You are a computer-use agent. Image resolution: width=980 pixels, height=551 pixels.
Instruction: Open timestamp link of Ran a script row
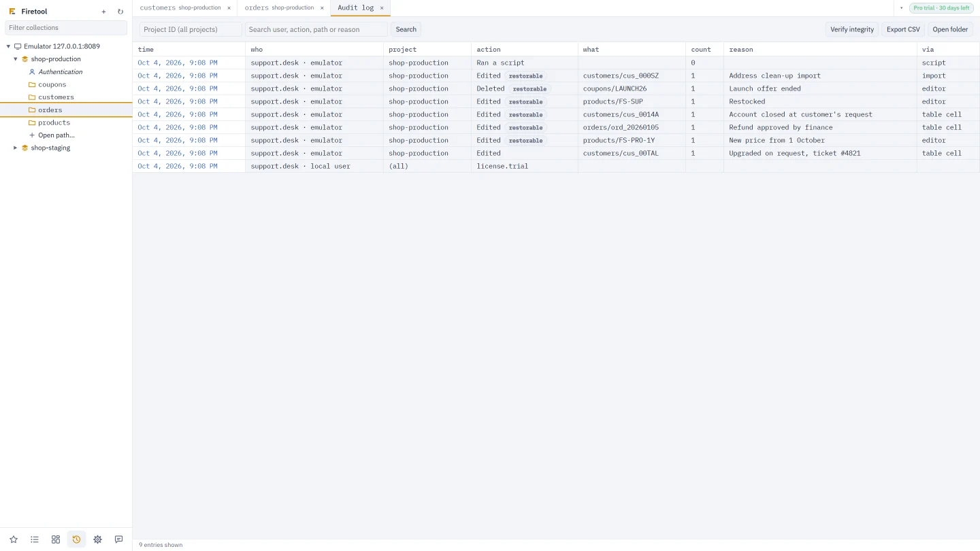178,63
